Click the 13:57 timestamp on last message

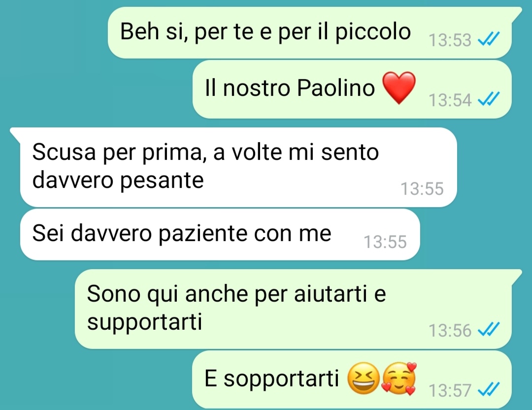coord(450,390)
